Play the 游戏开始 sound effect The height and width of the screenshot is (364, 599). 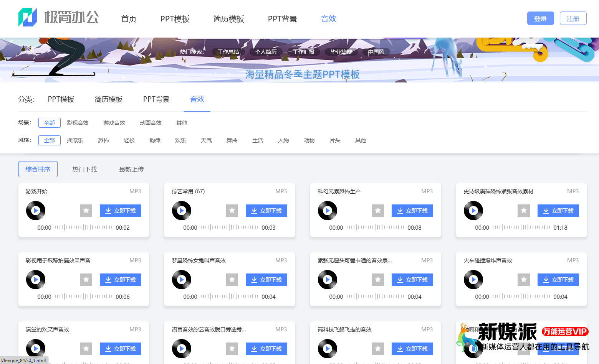click(36, 211)
